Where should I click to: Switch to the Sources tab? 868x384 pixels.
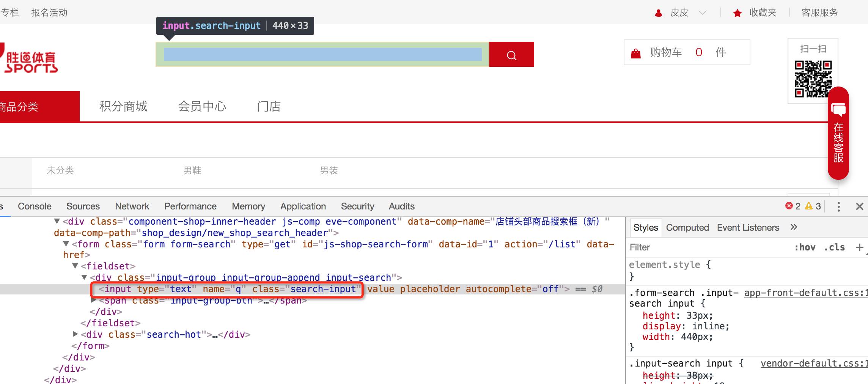pos(83,206)
